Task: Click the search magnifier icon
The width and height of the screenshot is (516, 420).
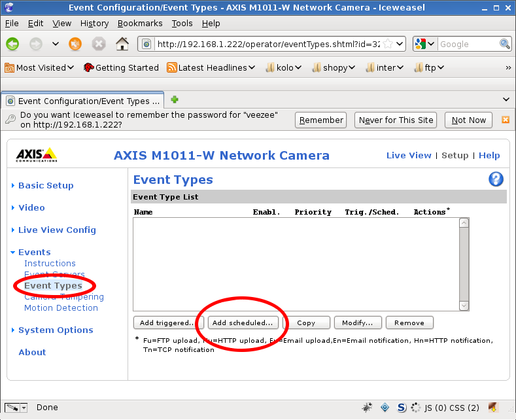Action: pyautogui.click(x=505, y=44)
